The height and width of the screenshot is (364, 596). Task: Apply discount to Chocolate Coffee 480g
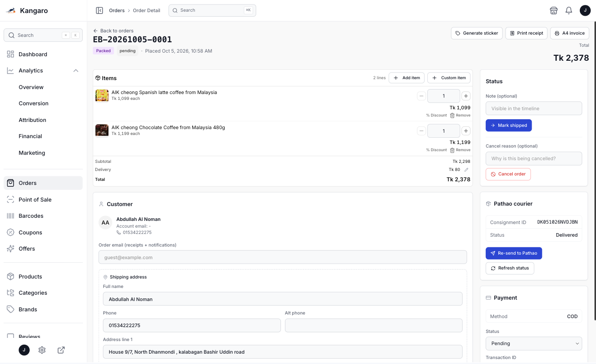pos(436,150)
